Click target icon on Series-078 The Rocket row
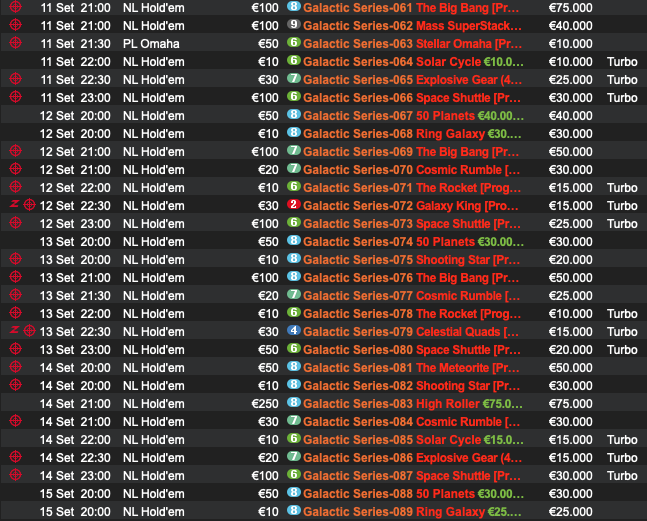Viewport: 647px width, 521px height. 15,313
